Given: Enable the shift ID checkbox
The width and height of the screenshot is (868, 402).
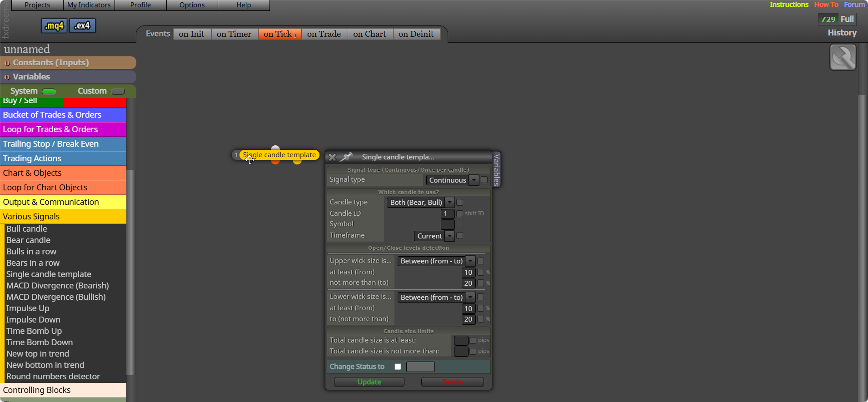Looking at the screenshot, I should [460, 213].
